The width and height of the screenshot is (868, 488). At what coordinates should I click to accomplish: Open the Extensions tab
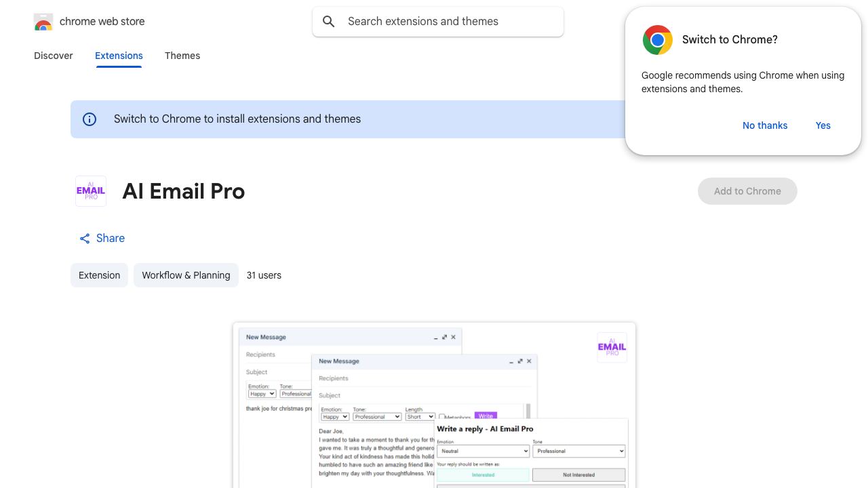pyautogui.click(x=119, y=56)
